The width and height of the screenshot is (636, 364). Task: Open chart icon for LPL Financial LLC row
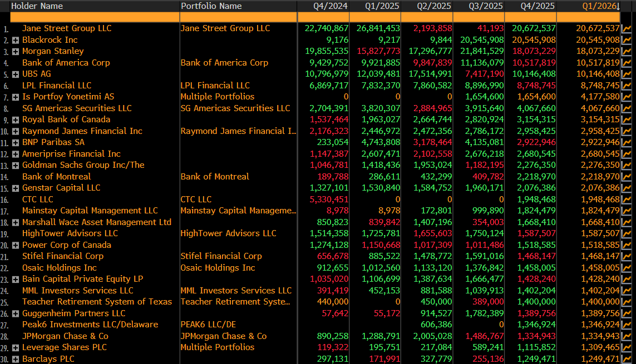(627, 86)
